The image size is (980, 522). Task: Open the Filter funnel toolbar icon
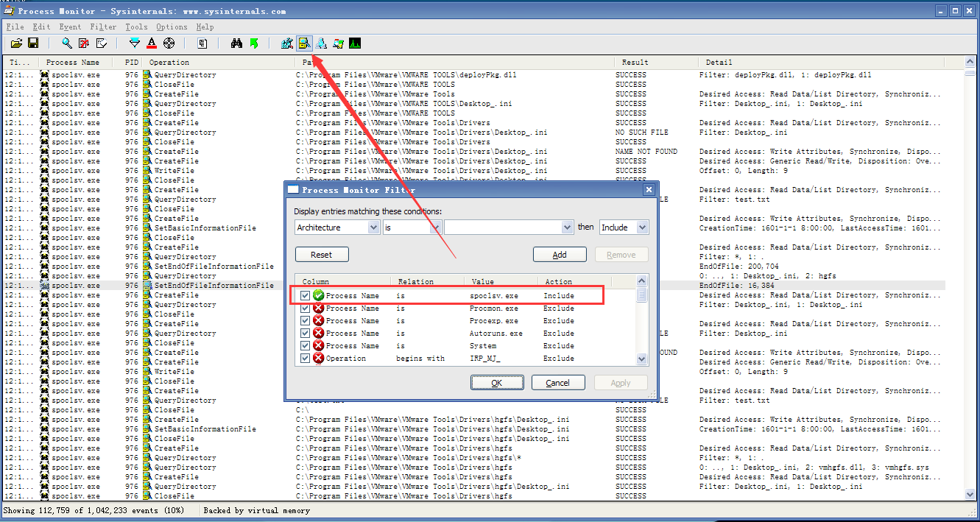click(134, 43)
